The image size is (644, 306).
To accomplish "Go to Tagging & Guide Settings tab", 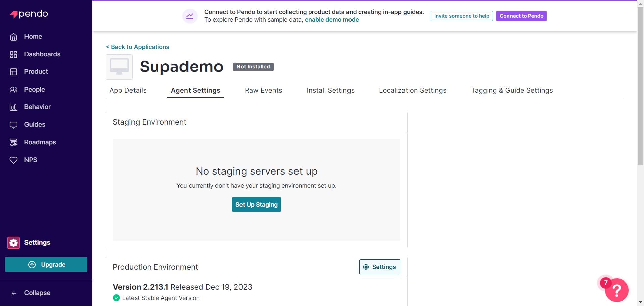I will click(x=512, y=90).
